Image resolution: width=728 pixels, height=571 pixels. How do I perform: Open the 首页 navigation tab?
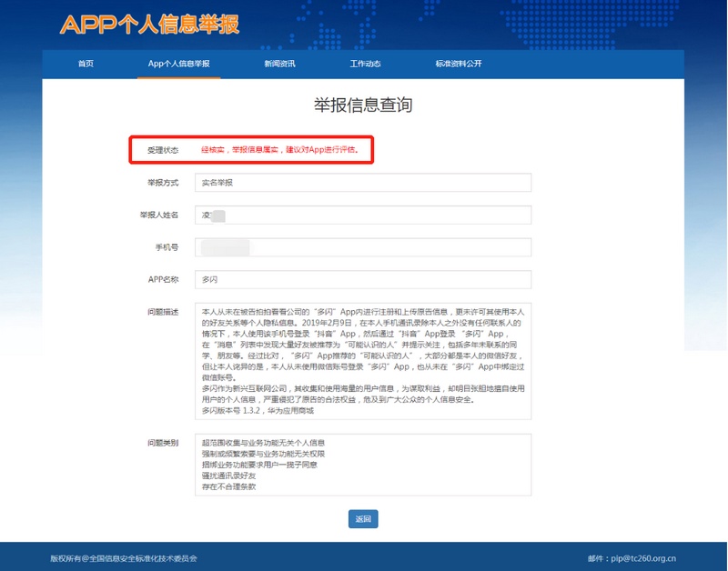tap(86, 64)
